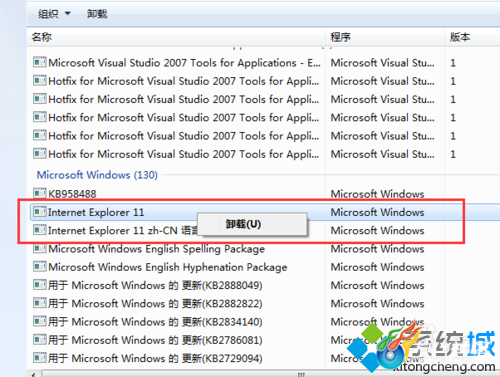Sort by the 程序 column header
Viewport: 500px width, 377px height.
click(x=340, y=37)
